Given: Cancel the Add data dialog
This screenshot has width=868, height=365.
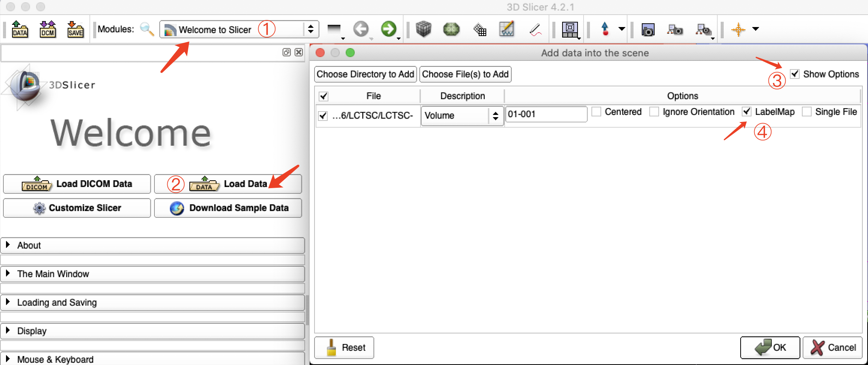Looking at the screenshot, I should click(x=833, y=348).
